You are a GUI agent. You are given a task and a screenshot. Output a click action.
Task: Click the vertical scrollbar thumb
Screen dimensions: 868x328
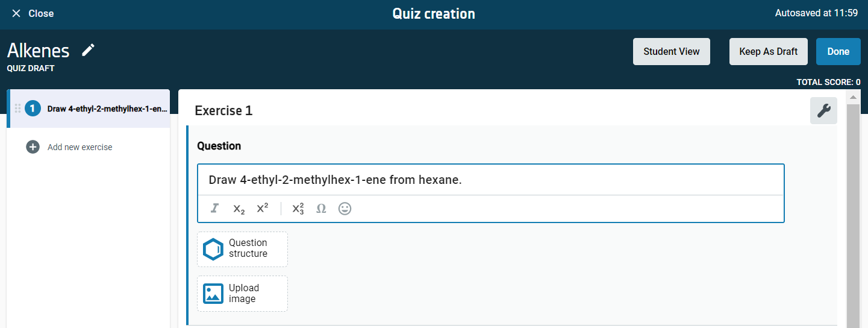[853, 211]
